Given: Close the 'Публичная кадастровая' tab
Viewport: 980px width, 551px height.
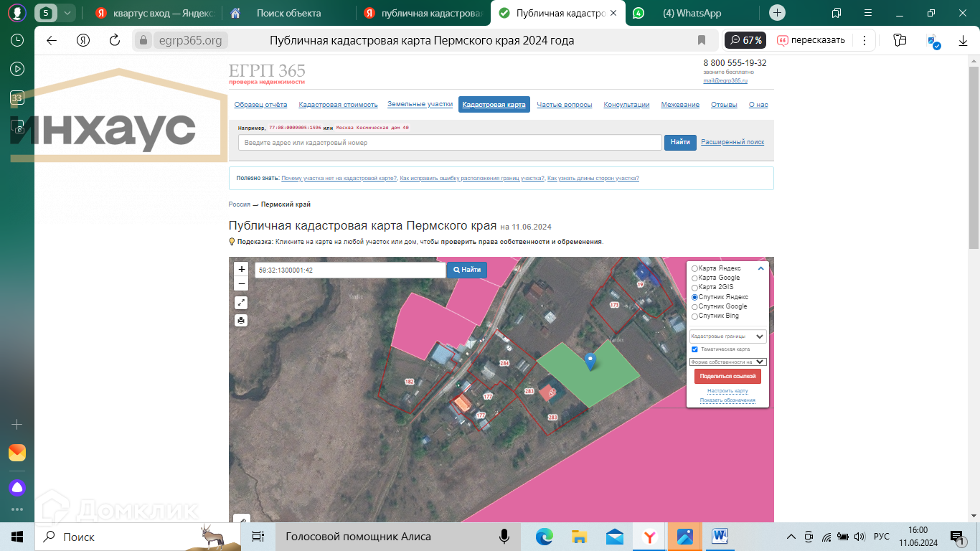Looking at the screenshot, I should click(x=613, y=13).
